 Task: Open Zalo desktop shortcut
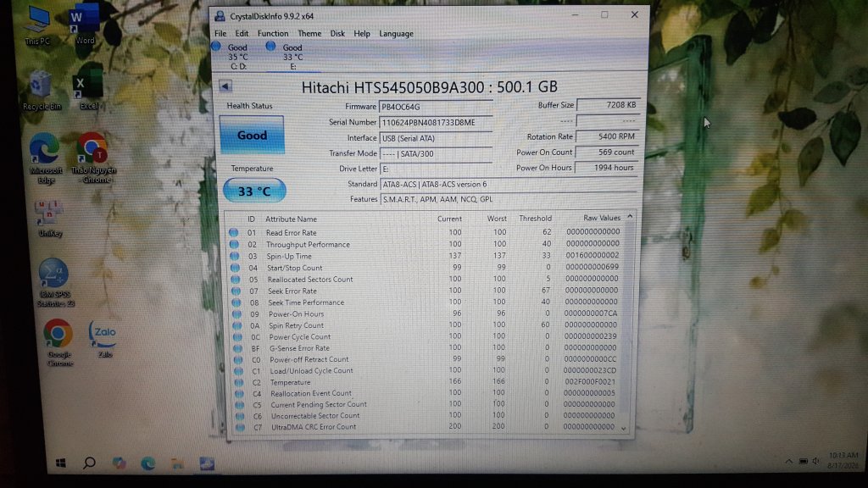104,339
